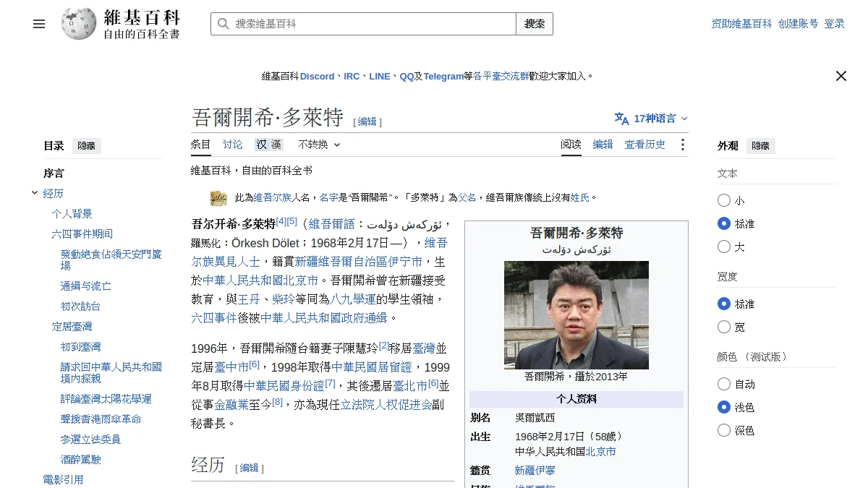The image size is (868, 488).
Task: Open the 維吾爾語 link in lead
Action: (x=332, y=224)
